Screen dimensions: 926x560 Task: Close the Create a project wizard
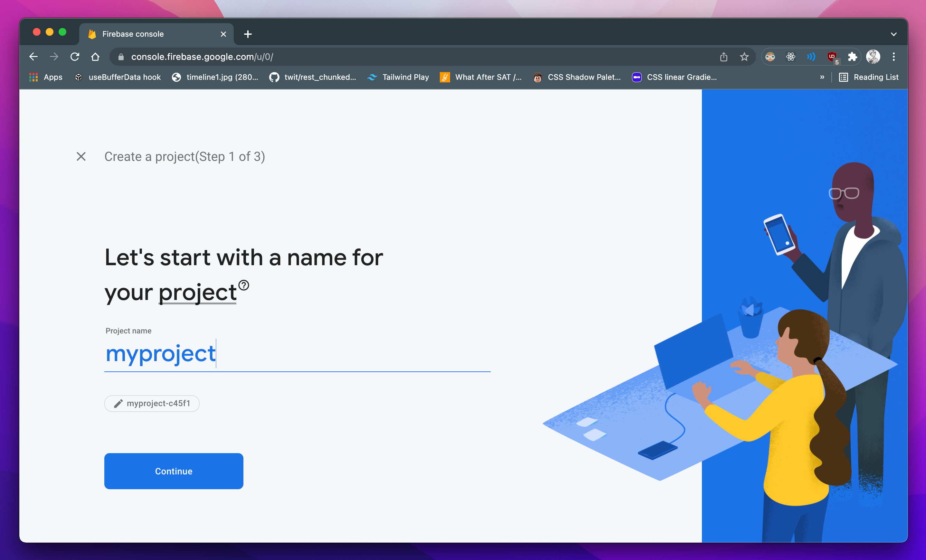click(x=81, y=156)
